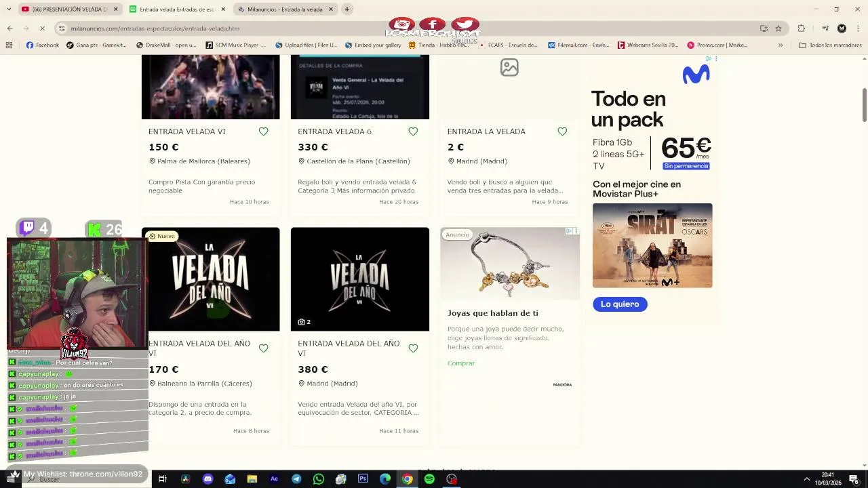Screen dimensions: 868x488
Task: Favorite the ENTRADA VELADA 6 330 € listing
Action: pos(413,131)
